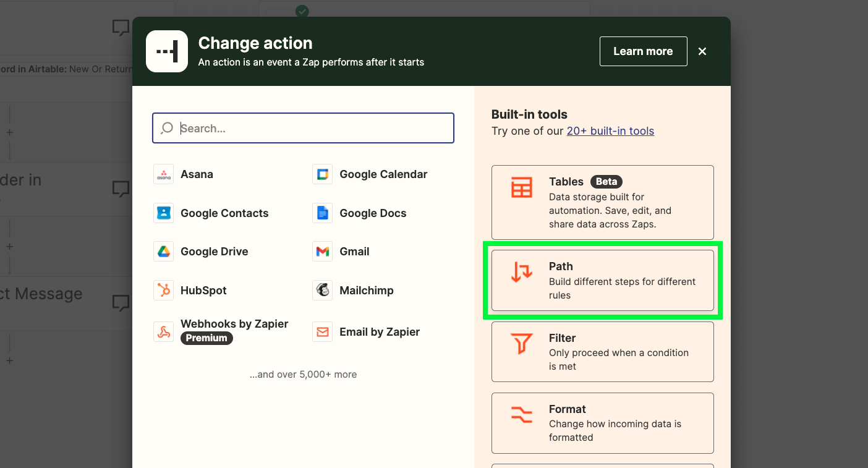This screenshot has height=468, width=868.
Task: Click the Format title in built-in tools
Action: pos(567,409)
